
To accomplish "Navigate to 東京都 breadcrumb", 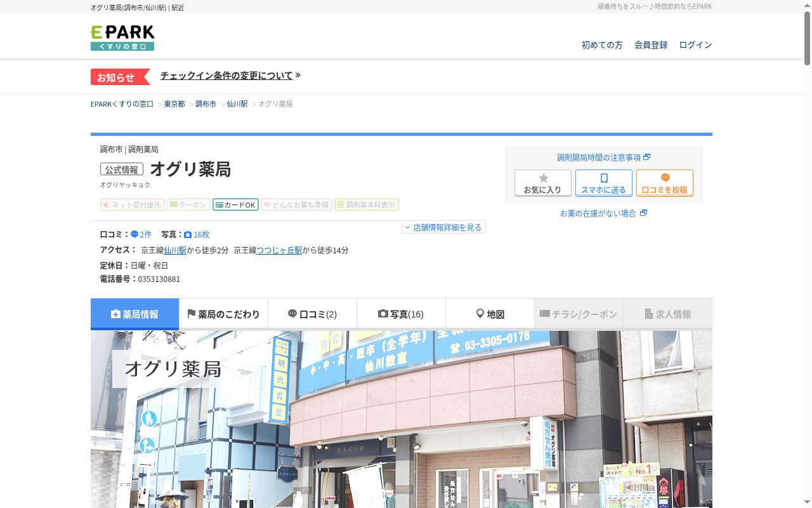I will [174, 104].
